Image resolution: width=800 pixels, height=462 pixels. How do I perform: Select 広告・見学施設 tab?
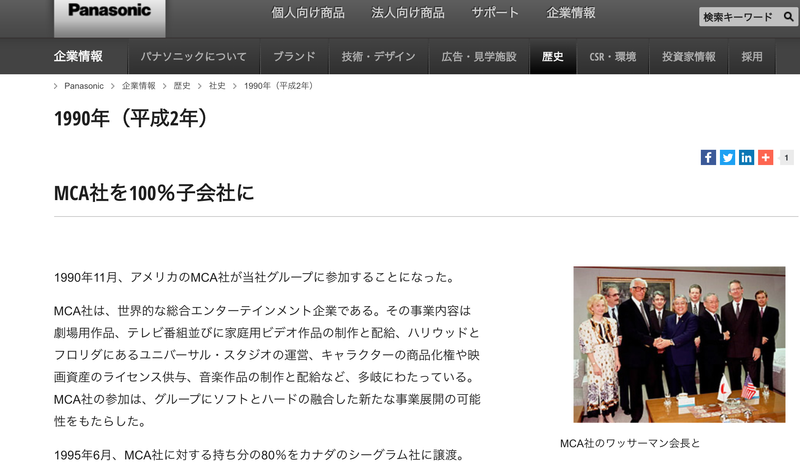pyautogui.click(x=479, y=57)
